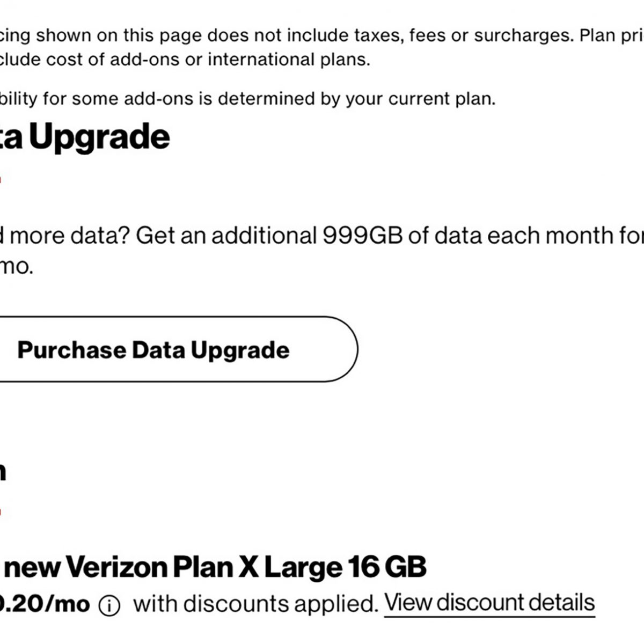
Task: Click the word "Upgrade" in the section heading
Action: (99, 137)
